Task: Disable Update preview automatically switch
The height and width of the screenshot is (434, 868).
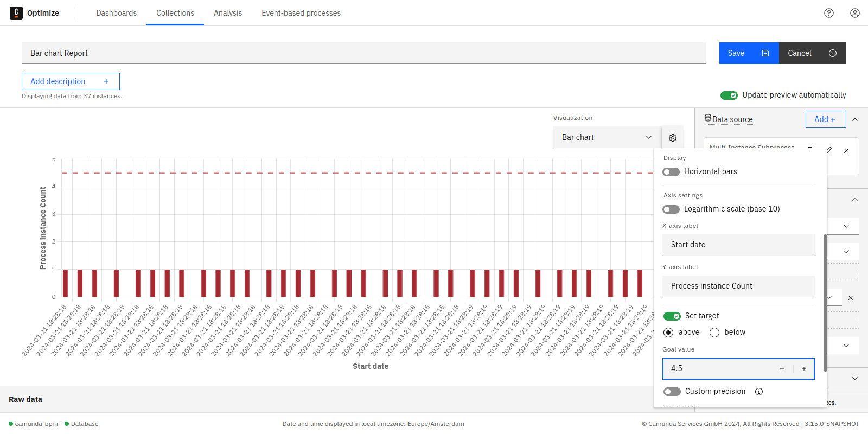Action: pyautogui.click(x=729, y=95)
